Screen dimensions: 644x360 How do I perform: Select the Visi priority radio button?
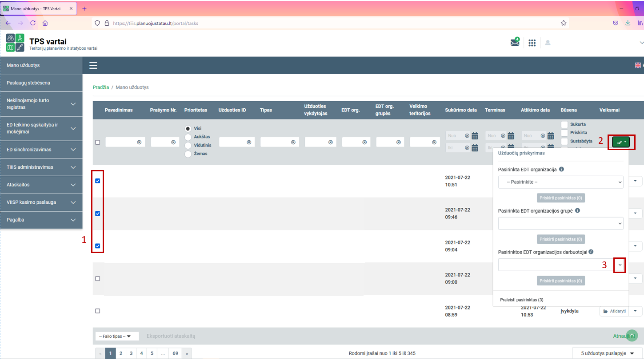[x=188, y=128]
